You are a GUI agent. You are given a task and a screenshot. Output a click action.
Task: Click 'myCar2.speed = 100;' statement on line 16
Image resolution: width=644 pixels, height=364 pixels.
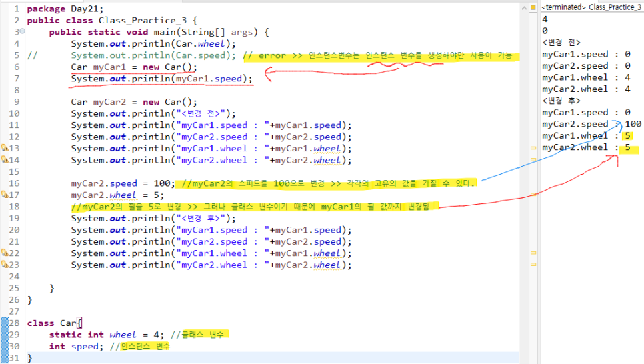pos(123,183)
